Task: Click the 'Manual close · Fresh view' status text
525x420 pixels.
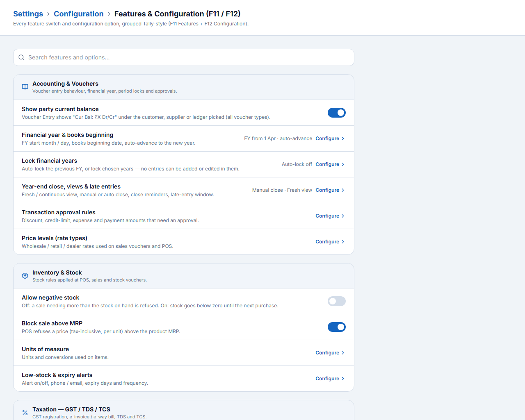Action: click(282, 190)
